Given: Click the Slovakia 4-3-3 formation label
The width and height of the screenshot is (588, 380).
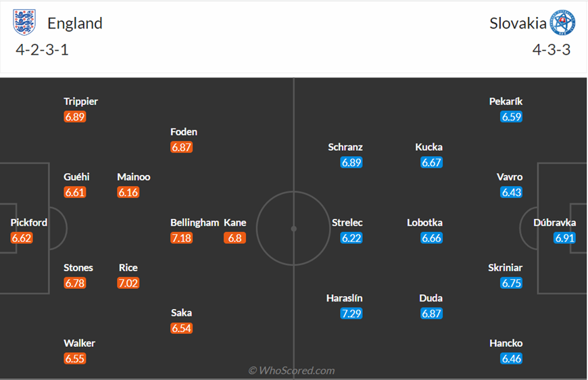Looking at the screenshot, I should 552,50.
